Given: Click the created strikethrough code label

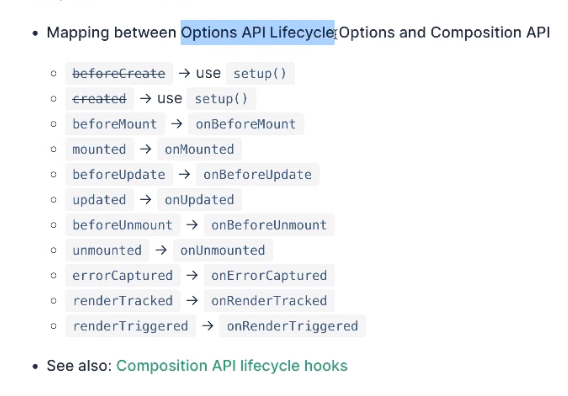Looking at the screenshot, I should click(x=100, y=99).
